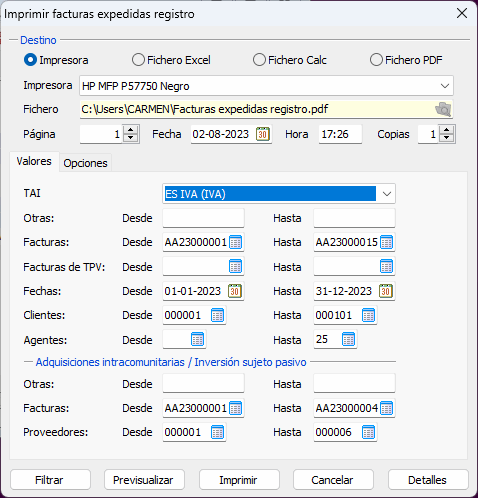The width and height of the screenshot is (478, 498).
Task: Click the Fichero path input field
Action: pos(266,109)
